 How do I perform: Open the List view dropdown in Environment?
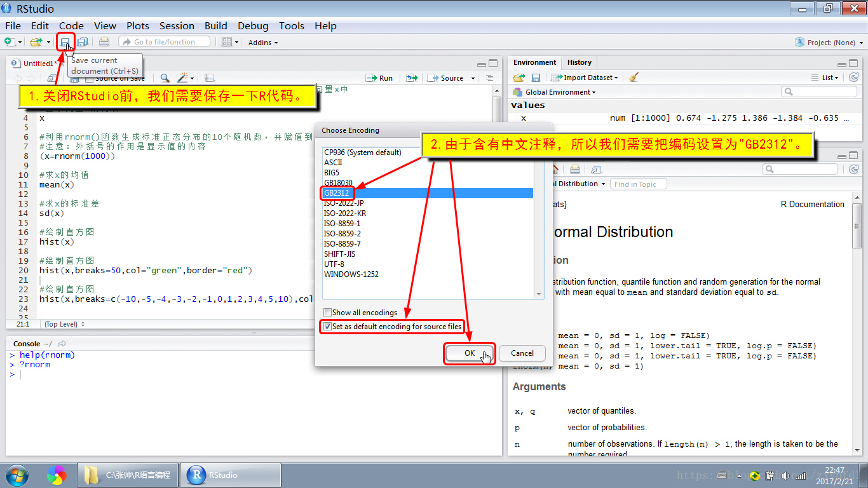(x=825, y=78)
